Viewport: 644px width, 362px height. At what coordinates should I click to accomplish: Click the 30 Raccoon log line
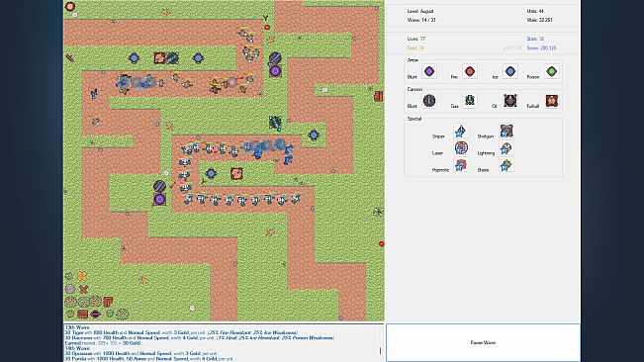pos(200,338)
